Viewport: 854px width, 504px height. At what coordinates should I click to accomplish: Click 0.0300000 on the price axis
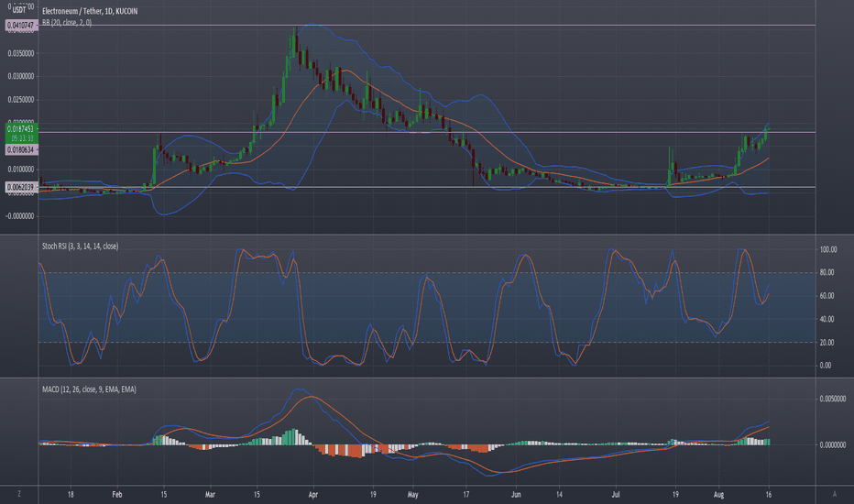21,76
